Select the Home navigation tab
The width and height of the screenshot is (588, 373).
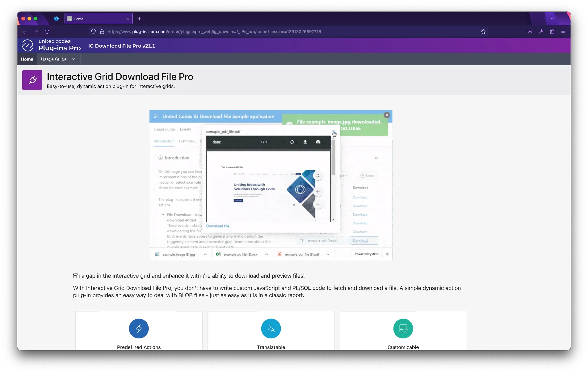[x=27, y=59]
